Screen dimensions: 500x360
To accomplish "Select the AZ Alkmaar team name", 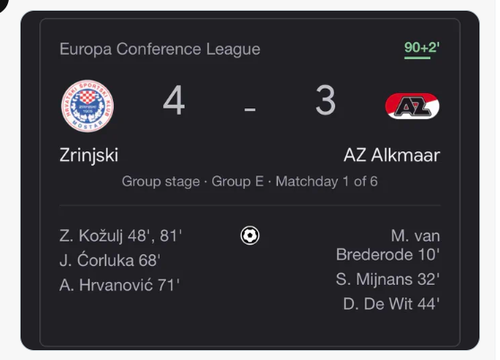I will tap(392, 155).
